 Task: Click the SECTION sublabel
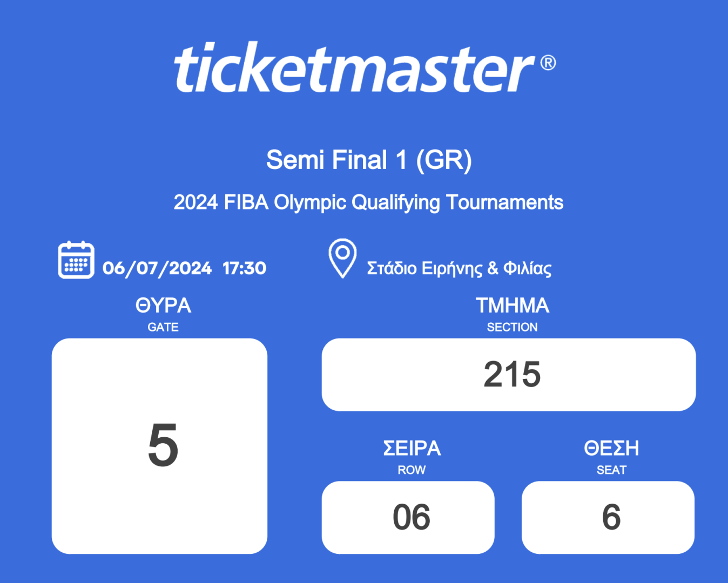pos(512,327)
